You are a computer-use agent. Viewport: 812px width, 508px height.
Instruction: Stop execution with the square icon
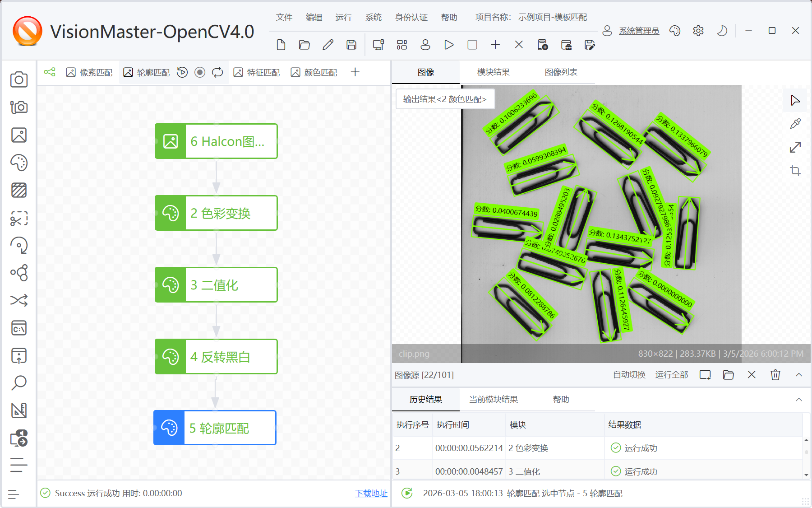coord(472,45)
